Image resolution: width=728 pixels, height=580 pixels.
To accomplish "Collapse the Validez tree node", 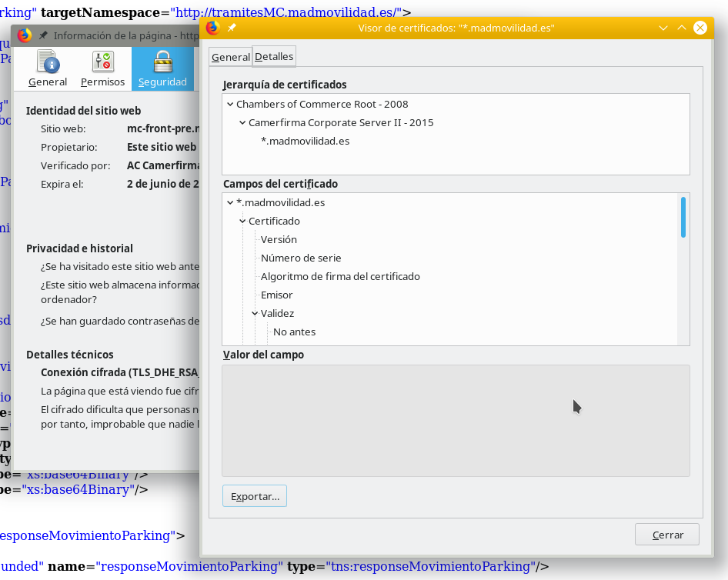I will pos(255,313).
